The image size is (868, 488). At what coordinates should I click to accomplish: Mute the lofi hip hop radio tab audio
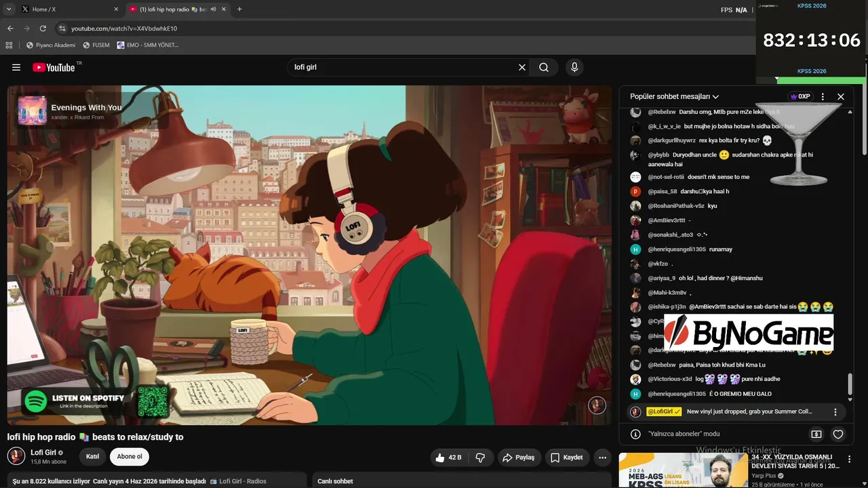(x=213, y=9)
